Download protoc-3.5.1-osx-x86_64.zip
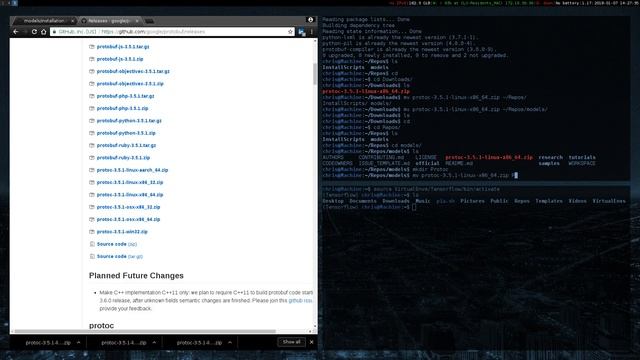 [x=128, y=219]
